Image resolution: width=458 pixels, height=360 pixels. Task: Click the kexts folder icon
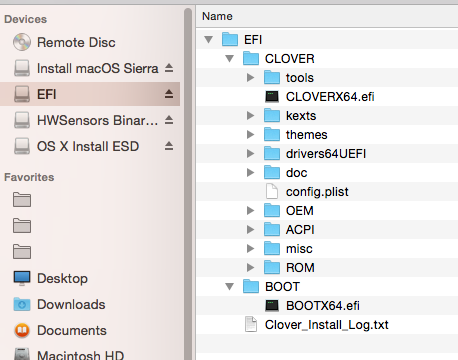point(272,115)
